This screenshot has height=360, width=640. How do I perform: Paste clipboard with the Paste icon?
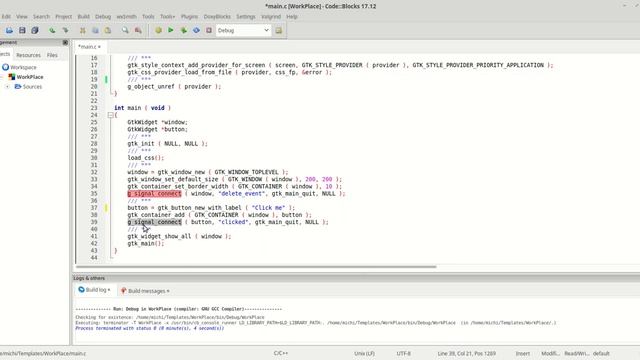[108, 30]
